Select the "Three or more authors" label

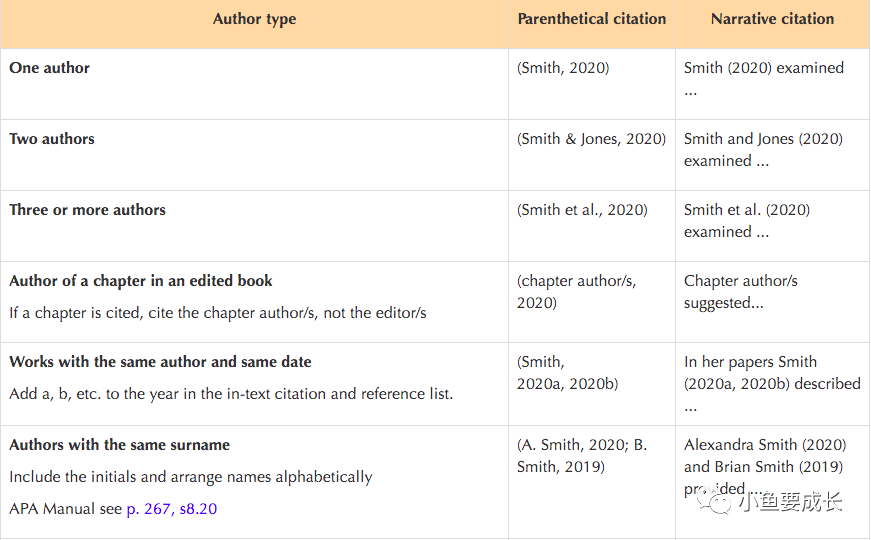[x=88, y=210]
